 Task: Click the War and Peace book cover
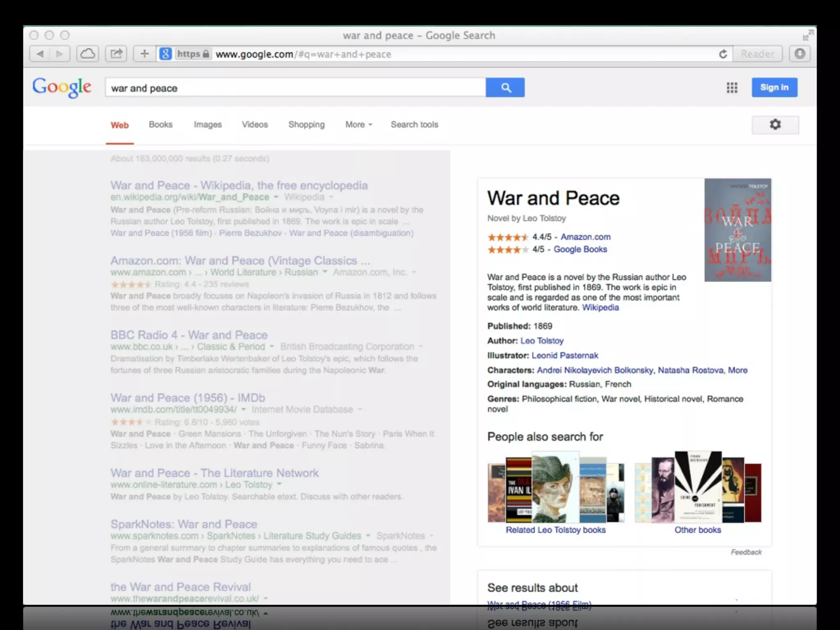737,230
